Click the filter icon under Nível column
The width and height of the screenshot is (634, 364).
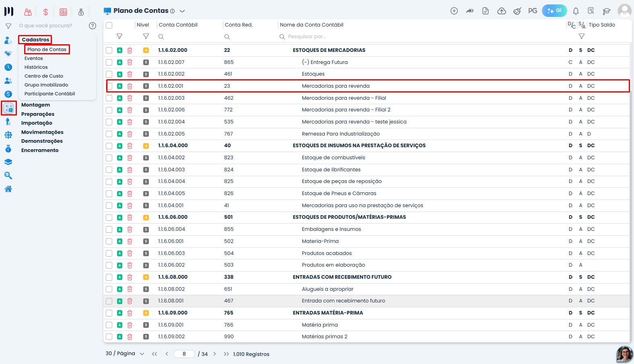[146, 36]
